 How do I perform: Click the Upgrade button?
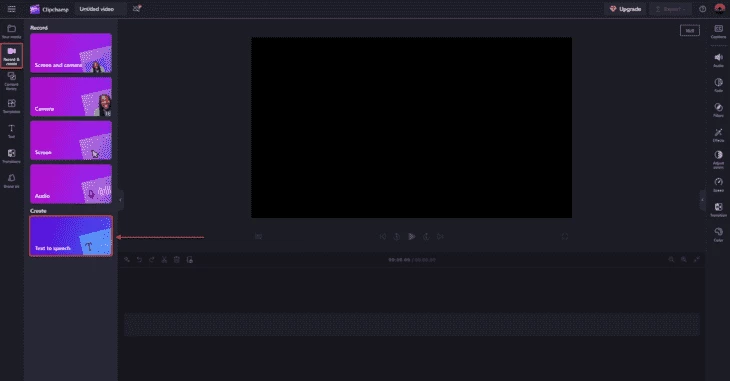tap(625, 9)
